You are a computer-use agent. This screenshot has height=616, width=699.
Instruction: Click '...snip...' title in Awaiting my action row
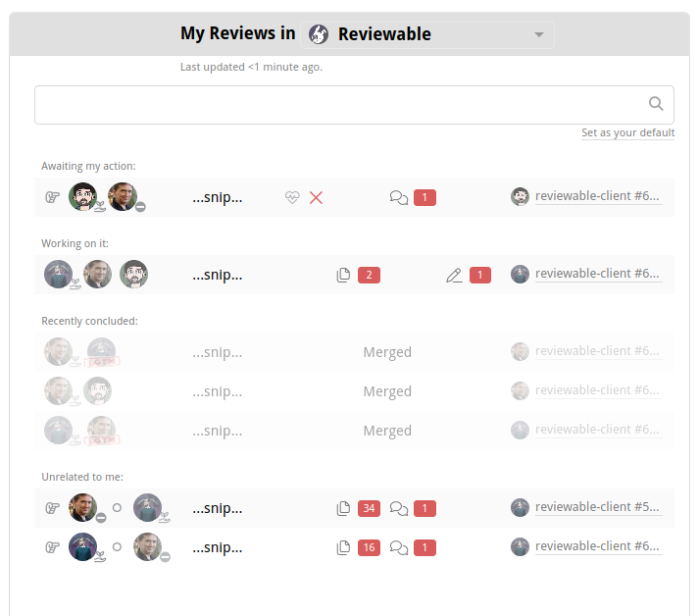[x=218, y=197]
